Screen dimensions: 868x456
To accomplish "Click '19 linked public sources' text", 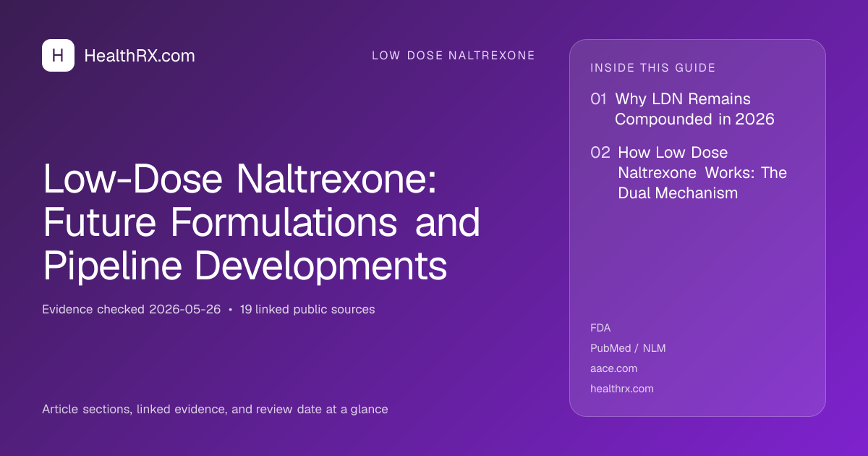I will pos(307,309).
